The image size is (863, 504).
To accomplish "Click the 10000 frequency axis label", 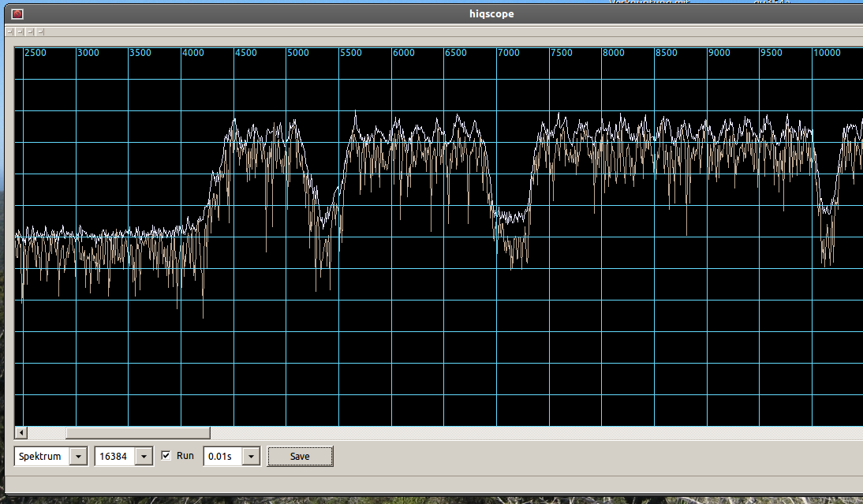I will [x=828, y=53].
